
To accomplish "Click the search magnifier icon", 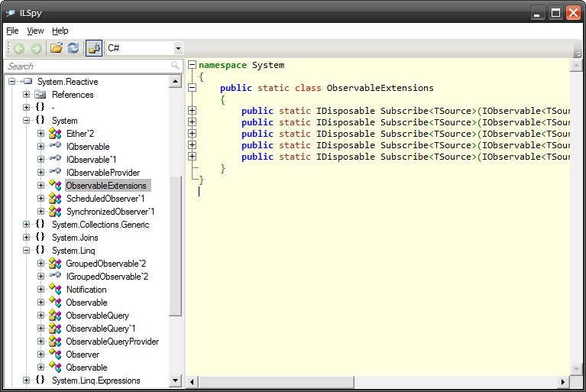I will (x=175, y=66).
